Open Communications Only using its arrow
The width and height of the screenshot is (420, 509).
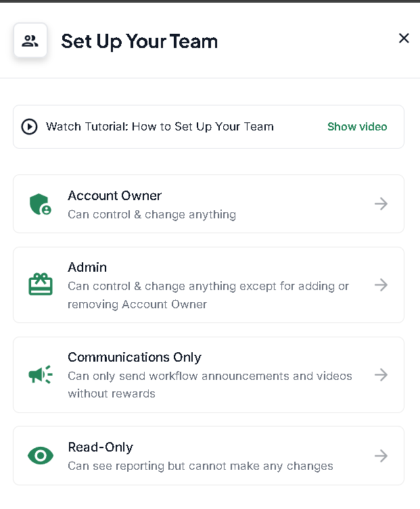coord(381,375)
